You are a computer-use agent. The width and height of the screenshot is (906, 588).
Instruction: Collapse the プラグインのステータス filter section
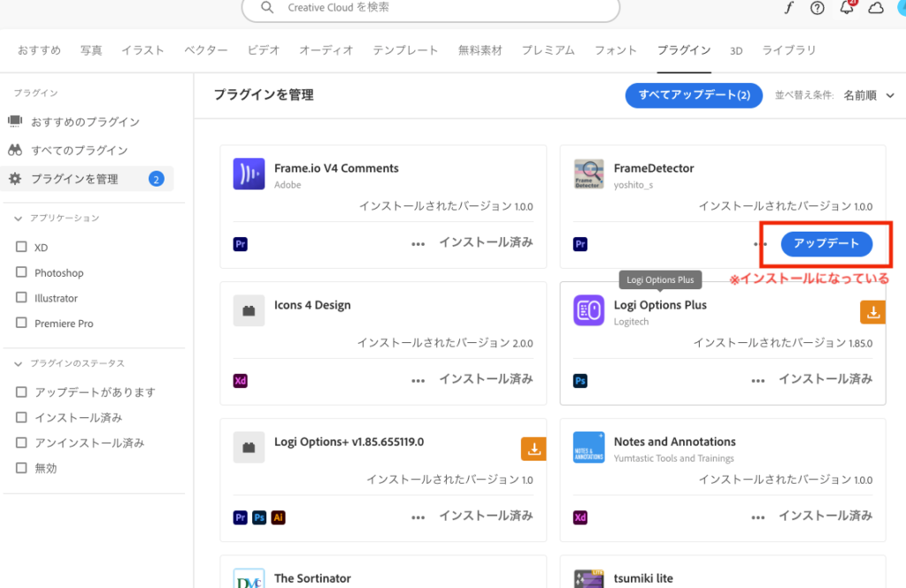coord(18,364)
